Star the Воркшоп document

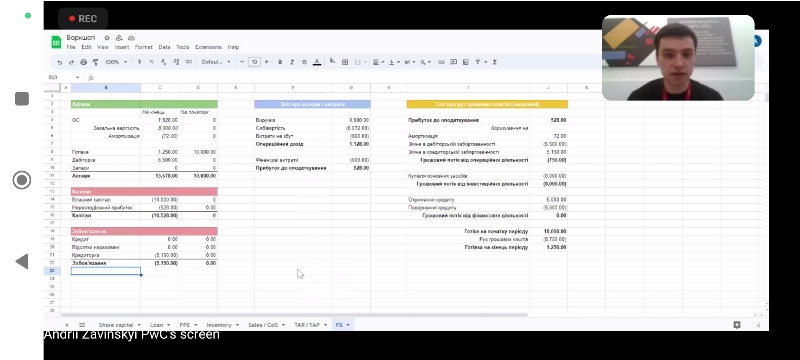click(x=107, y=38)
